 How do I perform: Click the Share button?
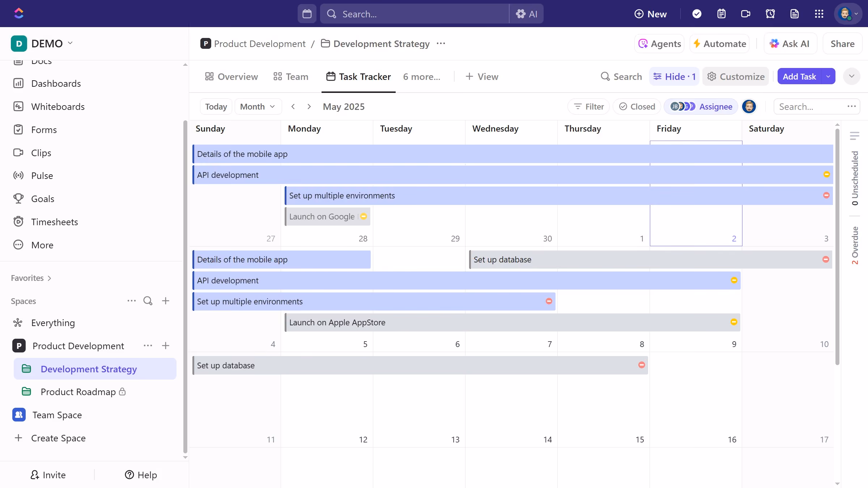(842, 44)
